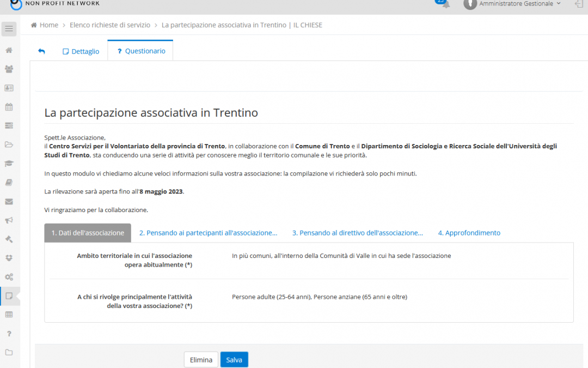This screenshot has width=588, height=368.
Task: Open the '4. Approfondimento' tab
Action: click(x=469, y=233)
